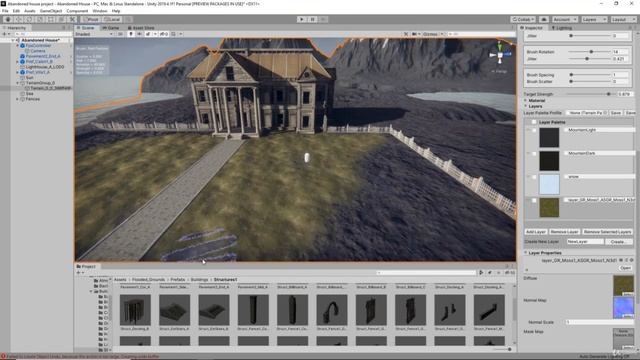The height and width of the screenshot is (360, 640).
Task: Toggle Local handle rotation button
Action: click(111, 19)
